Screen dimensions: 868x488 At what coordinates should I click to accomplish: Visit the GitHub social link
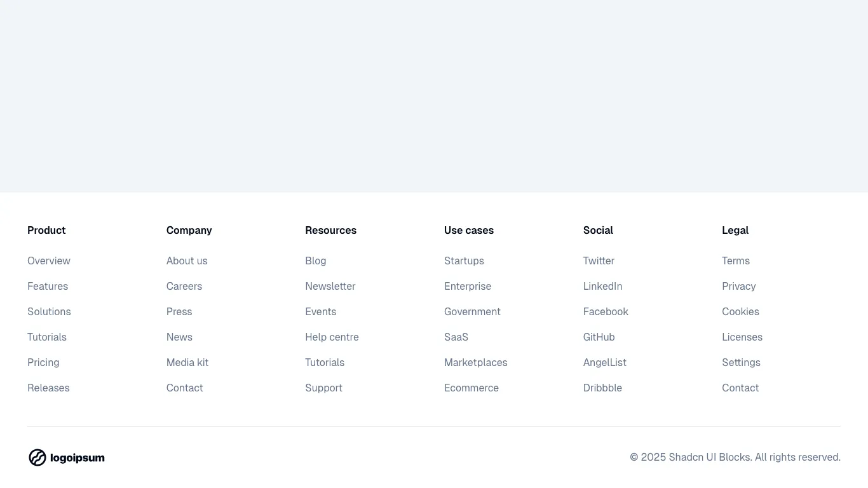click(599, 337)
